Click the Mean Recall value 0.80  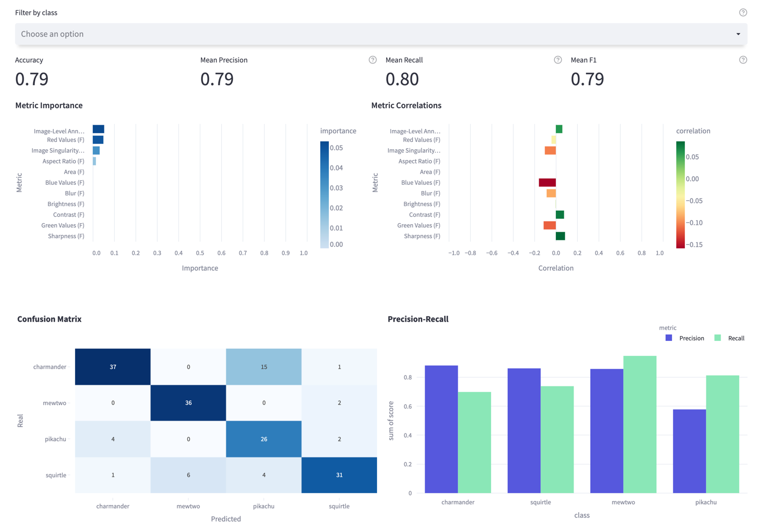402,79
